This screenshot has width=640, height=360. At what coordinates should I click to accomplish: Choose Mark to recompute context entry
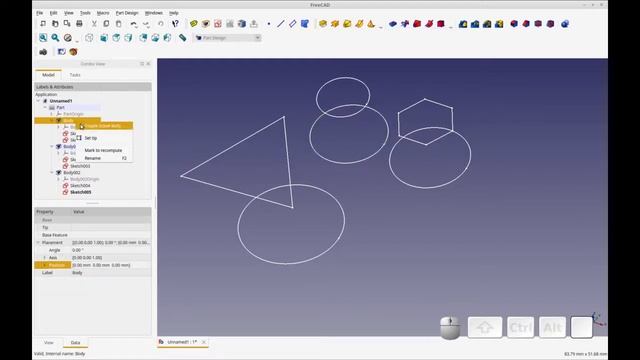pyautogui.click(x=103, y=150)
